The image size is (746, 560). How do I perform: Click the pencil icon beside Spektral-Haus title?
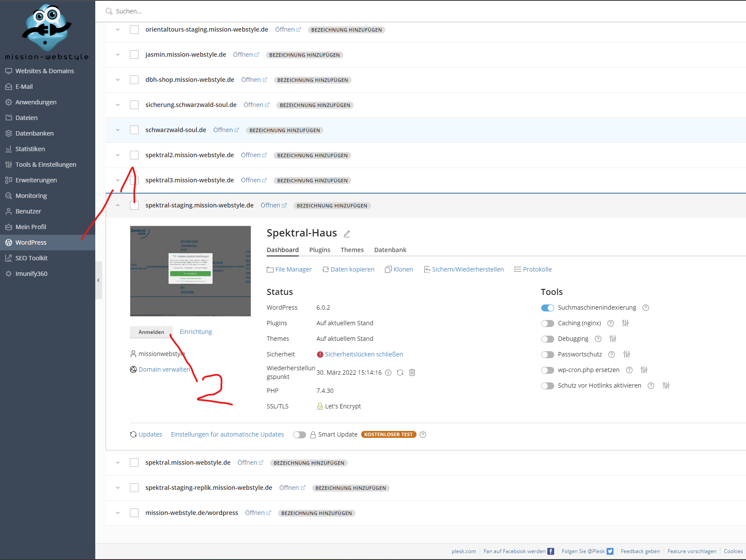tap(347, 234)
